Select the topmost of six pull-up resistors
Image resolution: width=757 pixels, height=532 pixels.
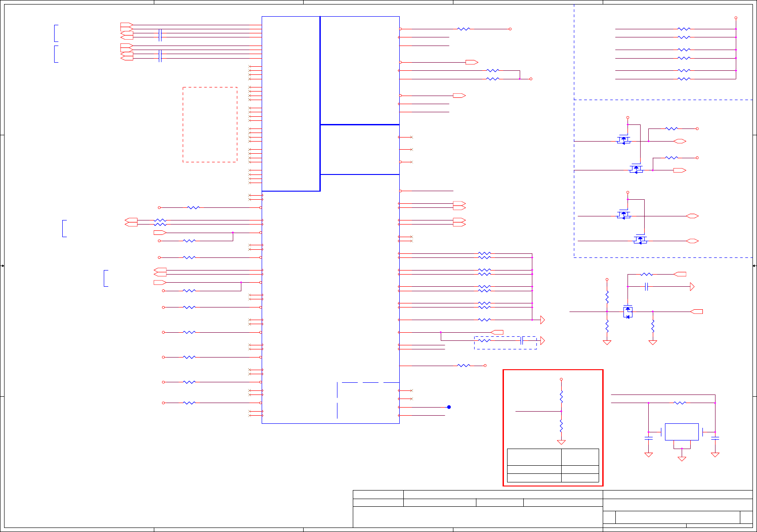[x=684, y=29]
